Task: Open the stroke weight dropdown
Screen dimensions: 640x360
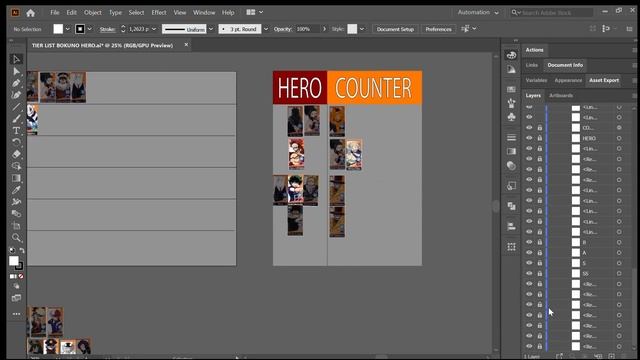Action: 154,29
